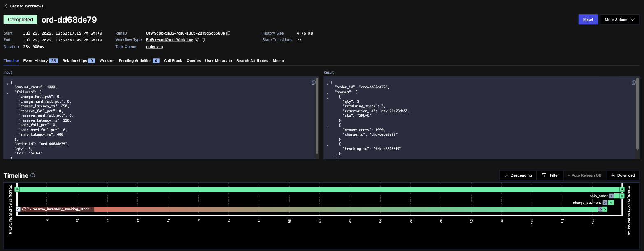Collapse the root object in Input JSON
The width and height of the screenshot is (644, 251).
click(7, 83)
